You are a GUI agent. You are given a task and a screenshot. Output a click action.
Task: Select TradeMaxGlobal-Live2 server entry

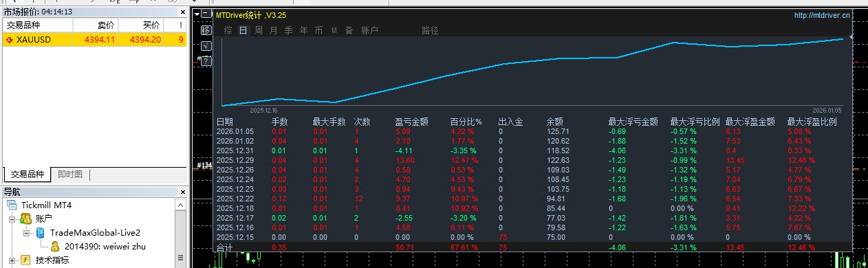pos(95,233)
